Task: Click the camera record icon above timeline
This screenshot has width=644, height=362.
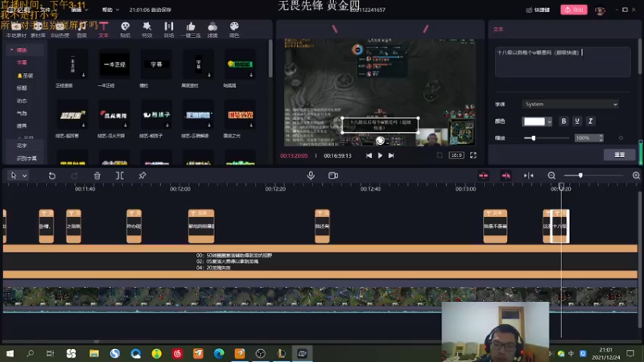Action: coord(333,175)
